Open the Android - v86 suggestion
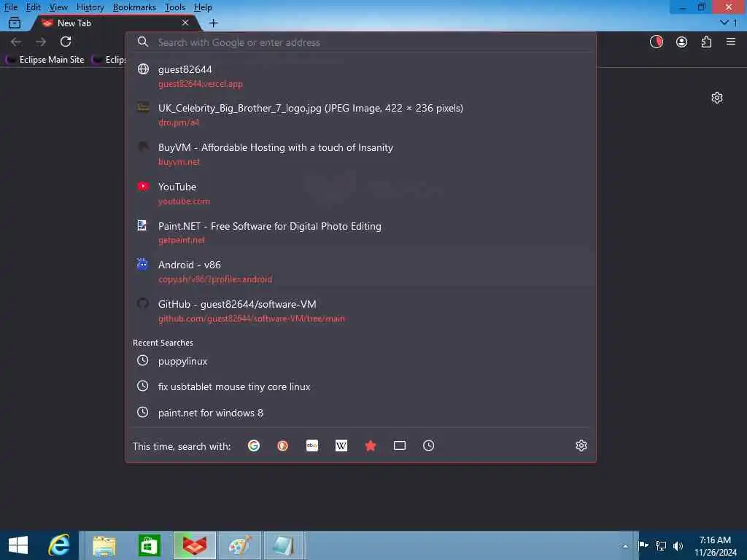Viewport: 747px width, 560px height. [360, 271]
